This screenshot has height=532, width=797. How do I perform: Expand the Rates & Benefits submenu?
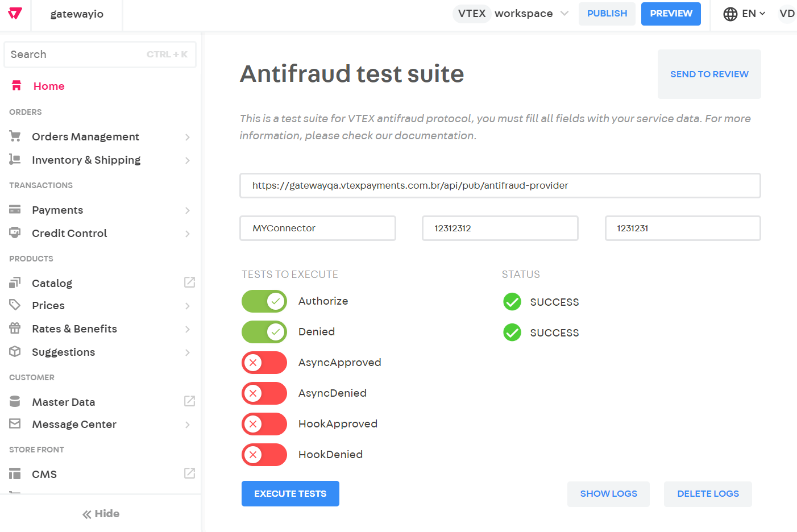pos(74,329)
